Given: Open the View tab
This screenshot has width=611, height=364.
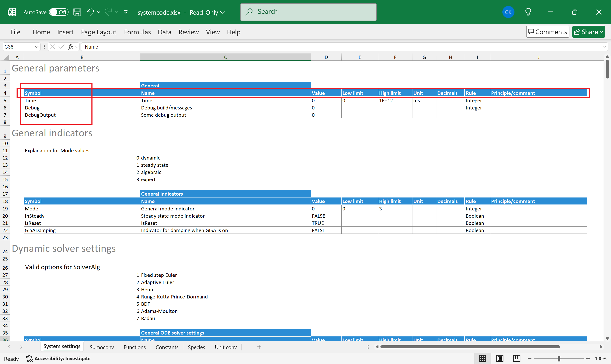Looking at the screenshot, I should pyautogui.click(x=213, y=32).
